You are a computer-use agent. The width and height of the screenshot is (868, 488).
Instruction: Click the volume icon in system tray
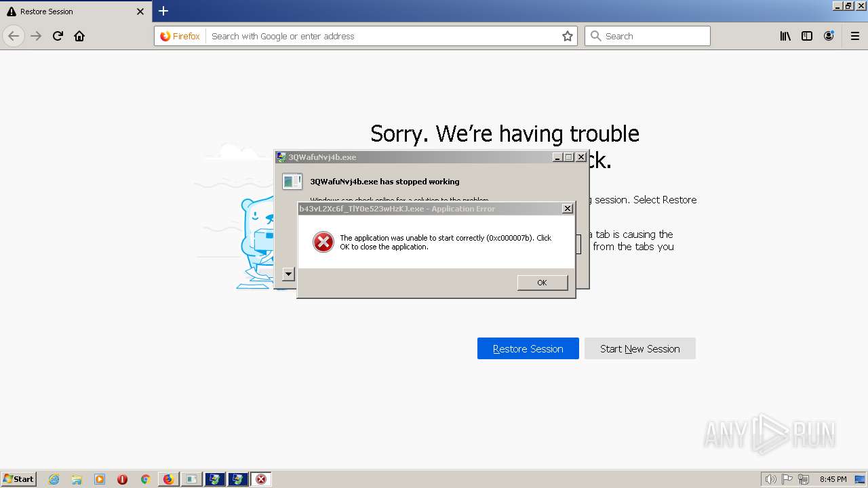coord(771,479)
